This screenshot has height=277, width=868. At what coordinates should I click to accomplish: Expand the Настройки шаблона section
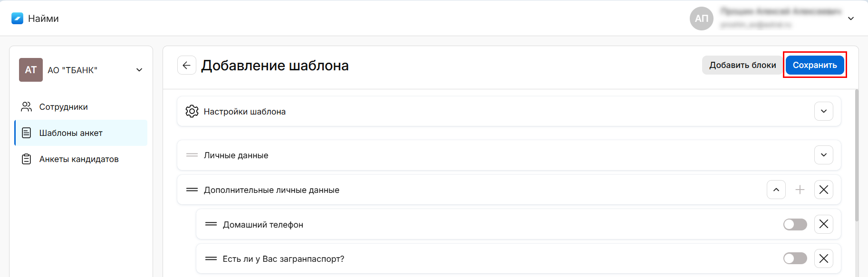point(823,111)
